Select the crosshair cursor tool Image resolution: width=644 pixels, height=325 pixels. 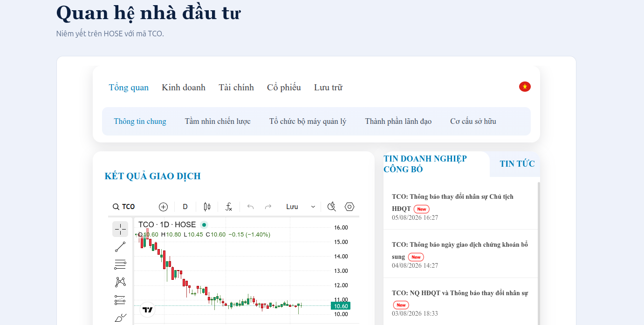120,229
